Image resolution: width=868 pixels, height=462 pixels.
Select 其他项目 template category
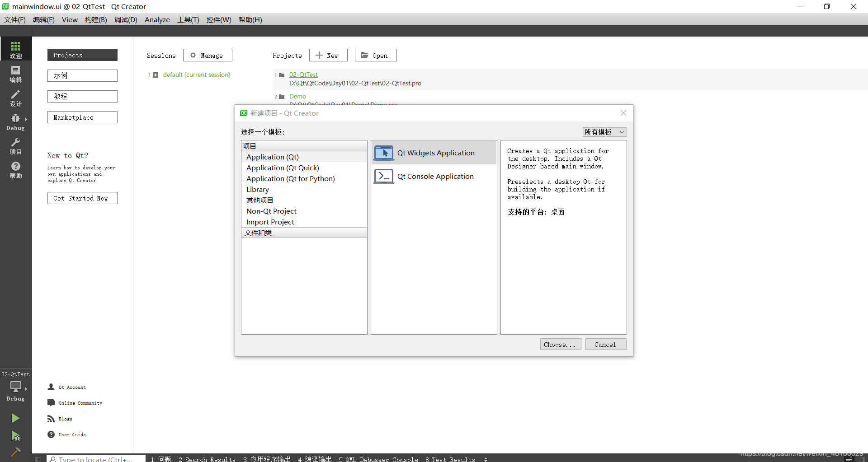(x=304, y=200)
